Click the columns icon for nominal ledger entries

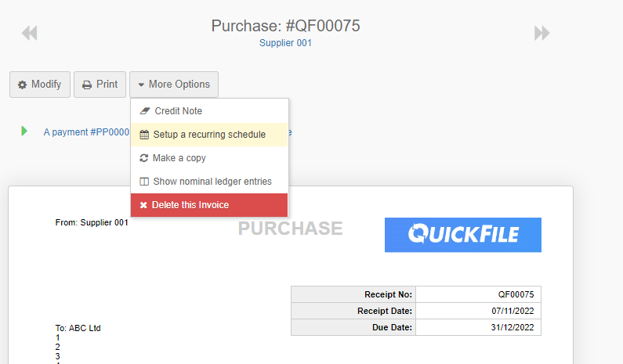coord(144,182)
